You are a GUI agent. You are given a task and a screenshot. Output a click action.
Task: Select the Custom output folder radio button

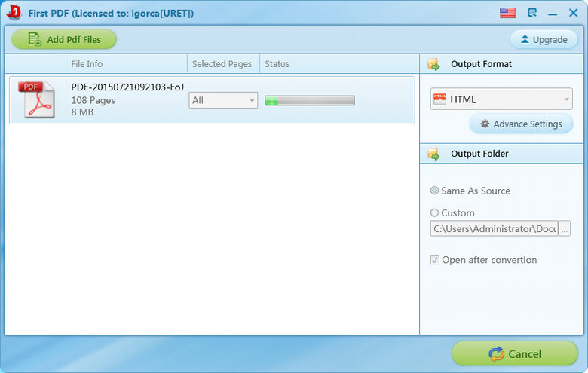[434, 212]
